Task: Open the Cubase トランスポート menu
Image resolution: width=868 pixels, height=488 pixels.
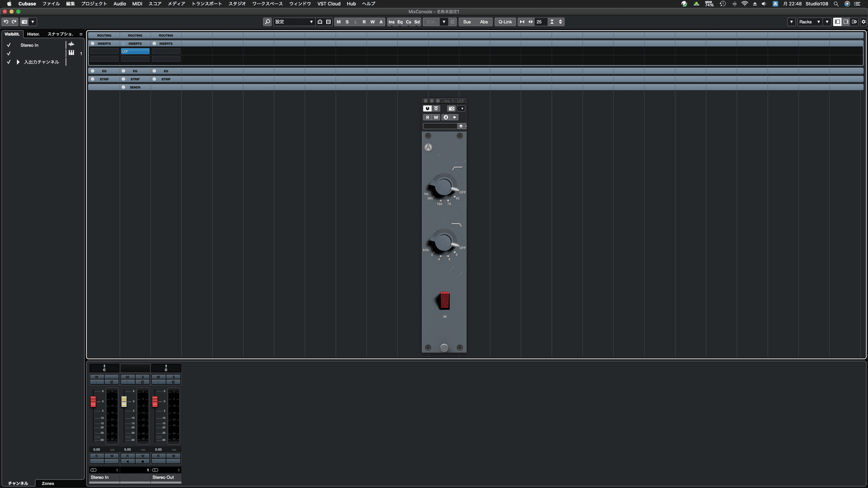Action: 207,4
